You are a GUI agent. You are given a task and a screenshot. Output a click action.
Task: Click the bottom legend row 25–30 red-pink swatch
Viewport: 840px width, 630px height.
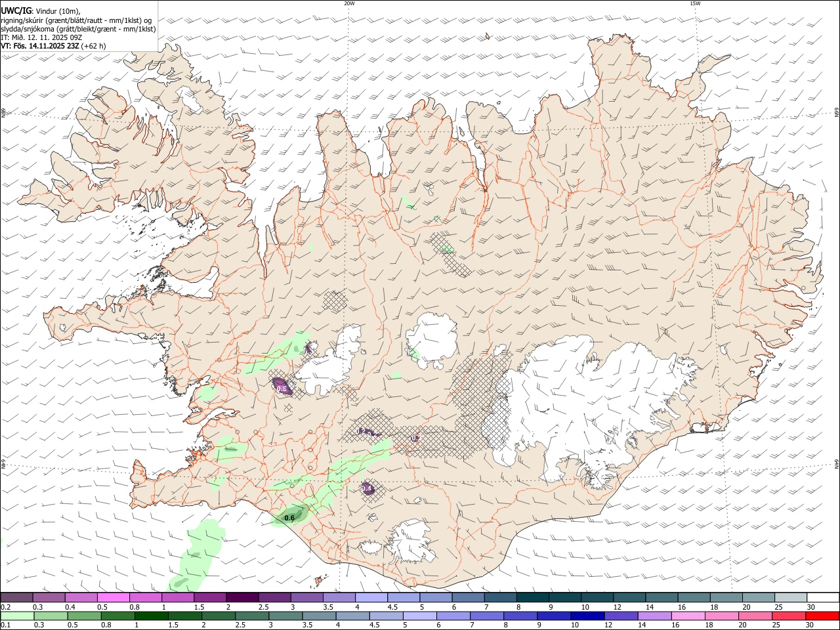point(788,616)
